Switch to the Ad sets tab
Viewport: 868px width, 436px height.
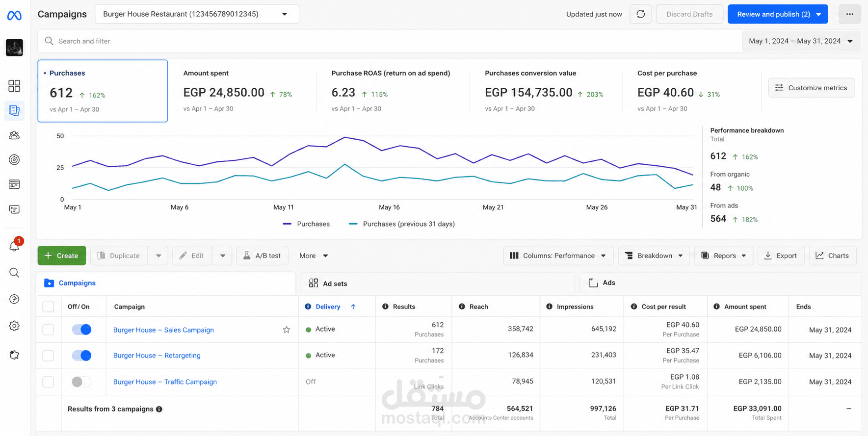437,283
